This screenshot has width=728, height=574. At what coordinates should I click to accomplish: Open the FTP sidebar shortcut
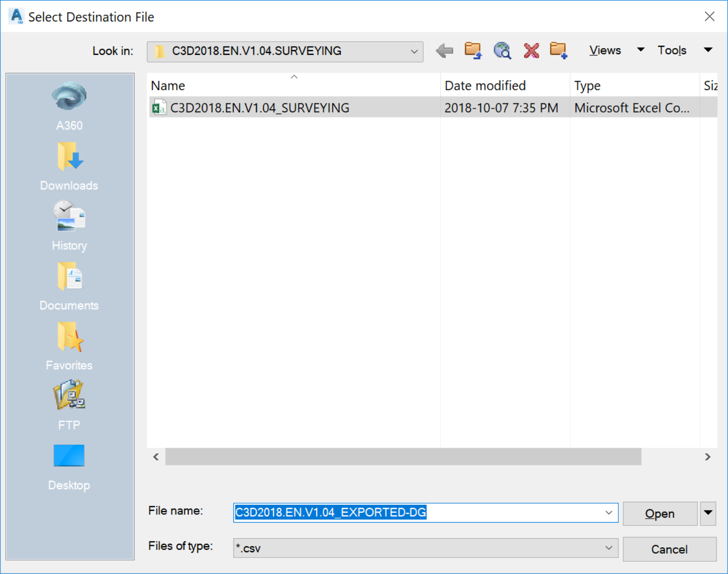[69, 406]
